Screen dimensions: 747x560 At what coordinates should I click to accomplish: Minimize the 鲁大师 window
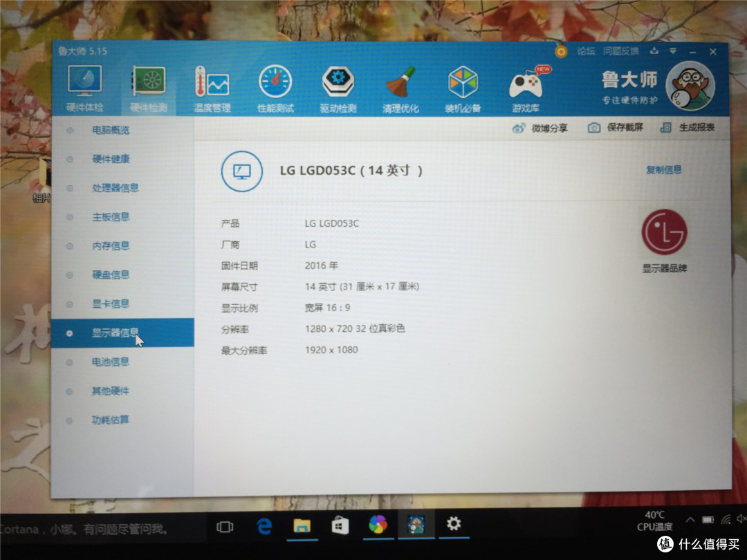(x=692, y=52)
